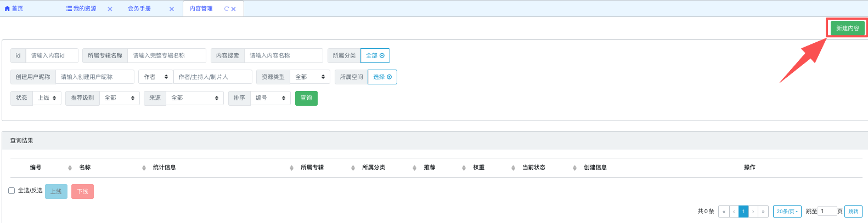Screen dimensions: 868x223
Task: Open 所属分类 全部 selector
Action: 375,56
